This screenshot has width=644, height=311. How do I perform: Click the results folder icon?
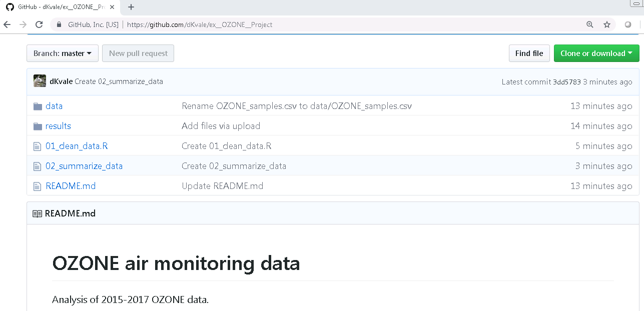(38, 126)
